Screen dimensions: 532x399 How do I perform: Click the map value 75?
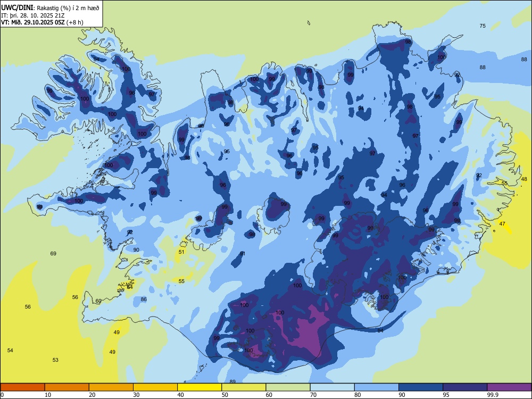point(483,26)
